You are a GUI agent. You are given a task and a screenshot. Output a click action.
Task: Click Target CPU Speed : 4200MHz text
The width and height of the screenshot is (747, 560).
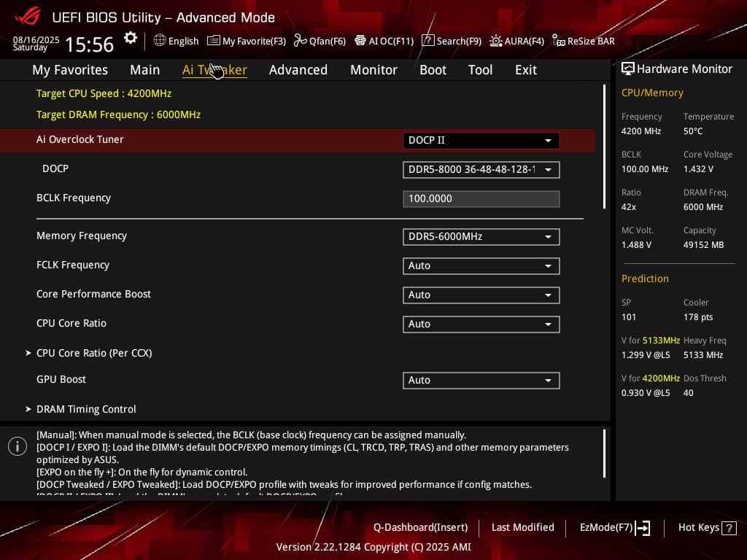104,93
